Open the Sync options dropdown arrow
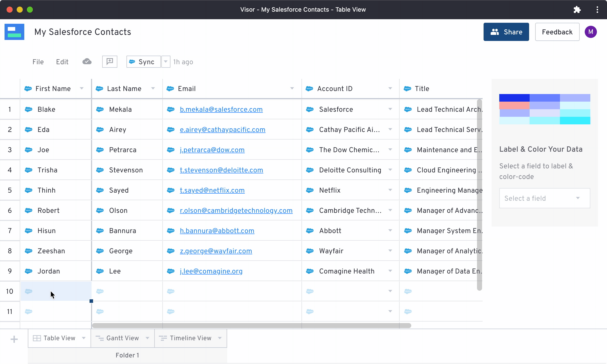607x364 pixels. [x=166, y=61]
